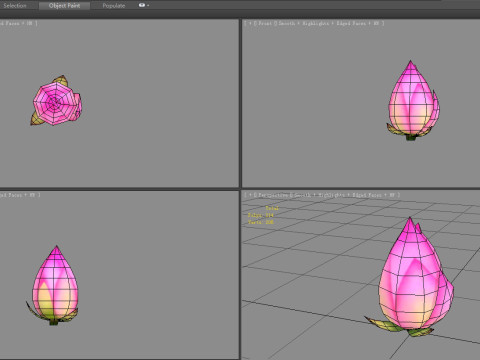Open the Object Paint ribbon tab
The image size is (480, 360).
pos(64,6)
